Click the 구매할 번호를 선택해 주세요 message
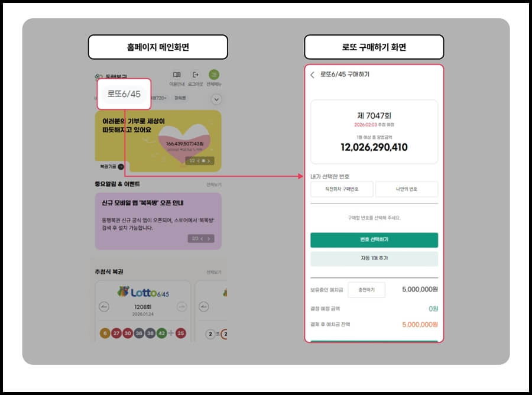This screenshot has height=395, width=532. click(x=374, y=218)
